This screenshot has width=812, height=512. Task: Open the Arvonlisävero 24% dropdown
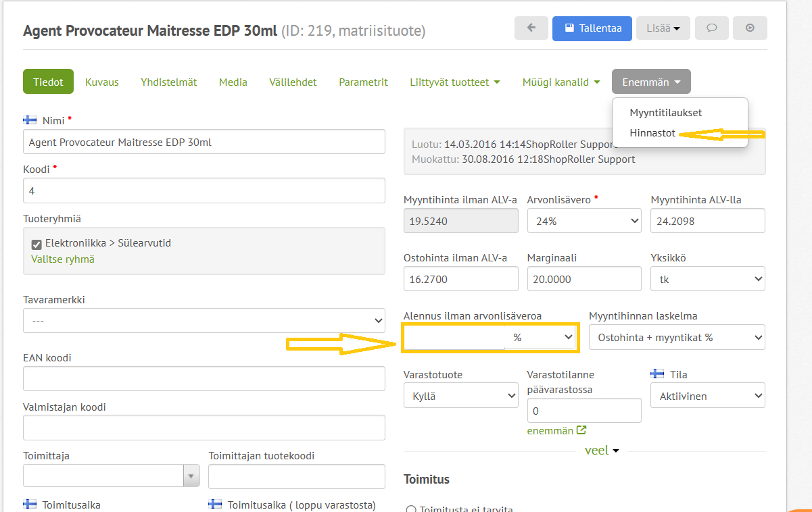point(584,221)
